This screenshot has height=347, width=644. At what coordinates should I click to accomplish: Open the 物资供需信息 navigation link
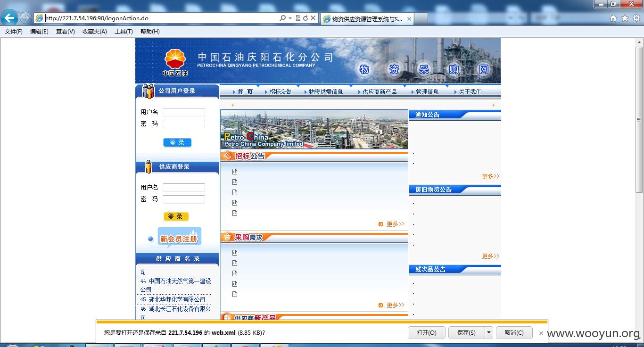(326, 92)
